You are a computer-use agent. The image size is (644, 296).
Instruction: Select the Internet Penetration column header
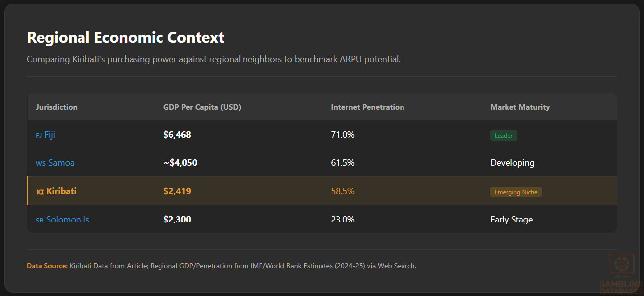click(368, 107)
